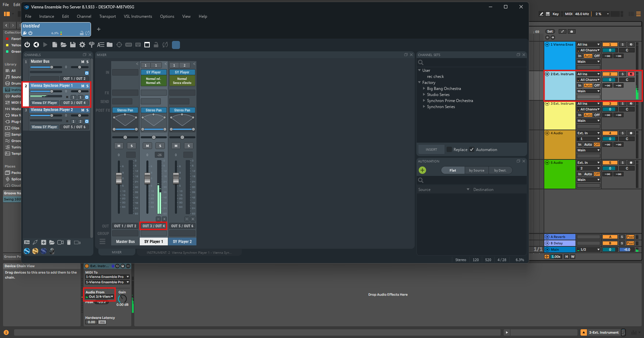Click the engine power icon in the toolbar

(x=27, y=45)
